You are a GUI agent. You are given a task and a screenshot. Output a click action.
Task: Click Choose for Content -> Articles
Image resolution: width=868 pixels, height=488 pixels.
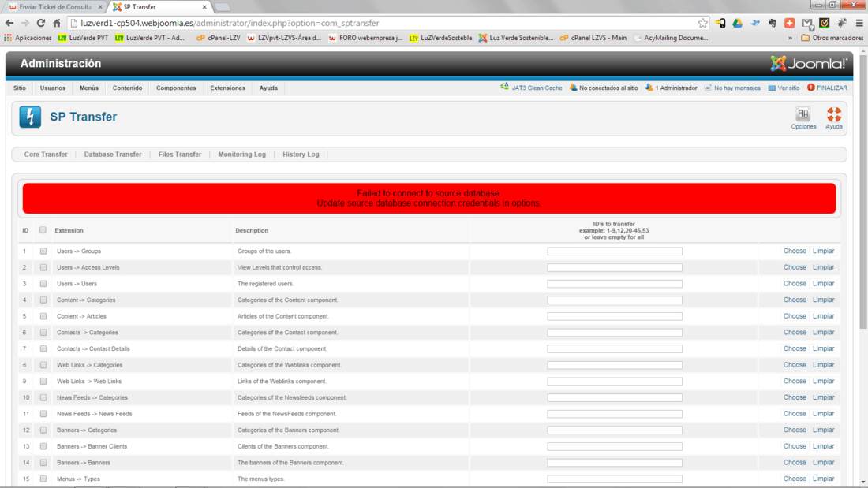coord(795,316)
